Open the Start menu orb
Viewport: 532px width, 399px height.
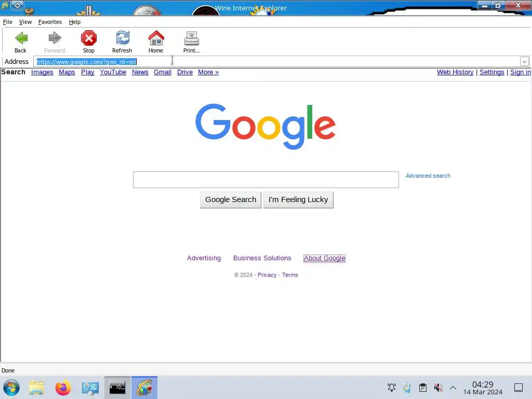11,388
